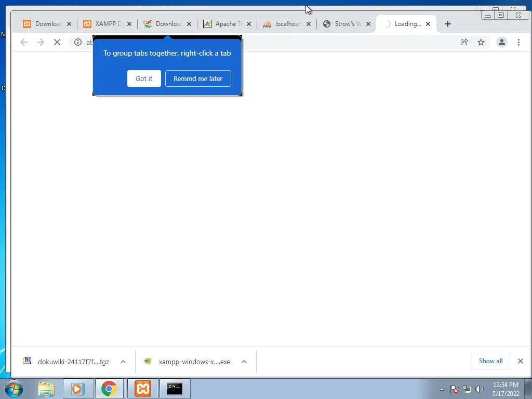Show hidden system tray icons
The image size is (532, 399).
[x=442, y=389]
